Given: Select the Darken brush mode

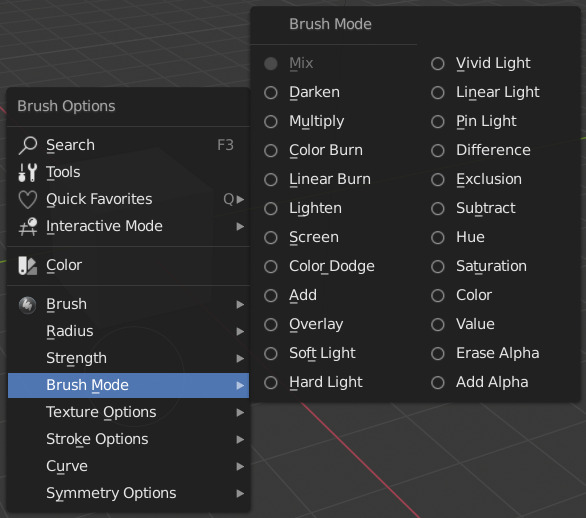Looking at the screenshot, I should coord(334,92).
